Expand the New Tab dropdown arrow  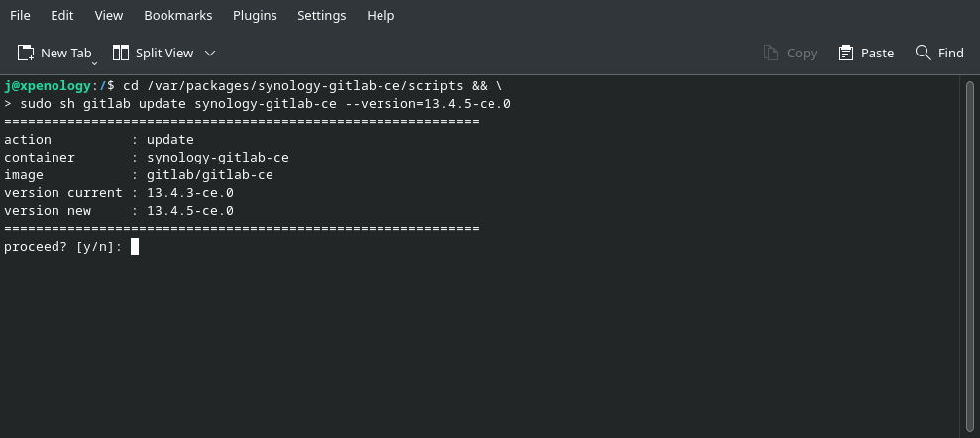click(94, 63)
